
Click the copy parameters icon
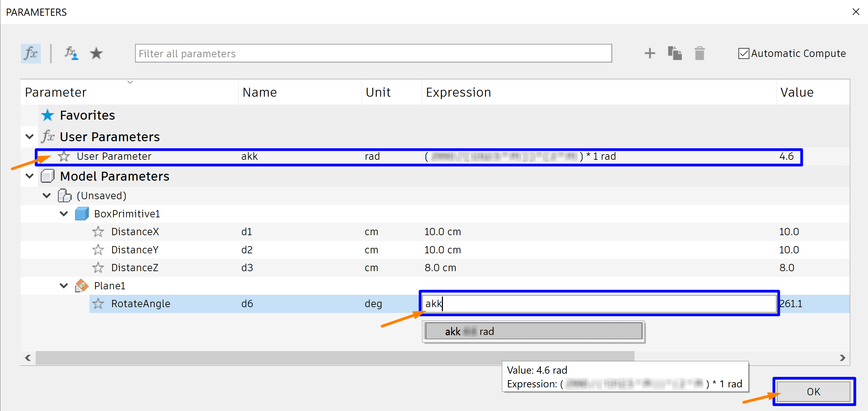click(x=675, y=53)
